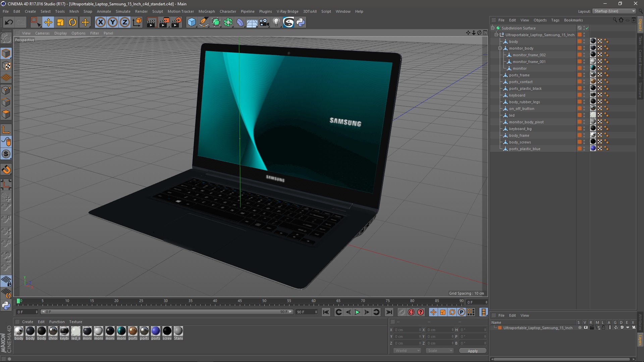The height and width of the screenshot is (362, 644).
Task: Open the Simulate menu
Action: coord(123,11)
